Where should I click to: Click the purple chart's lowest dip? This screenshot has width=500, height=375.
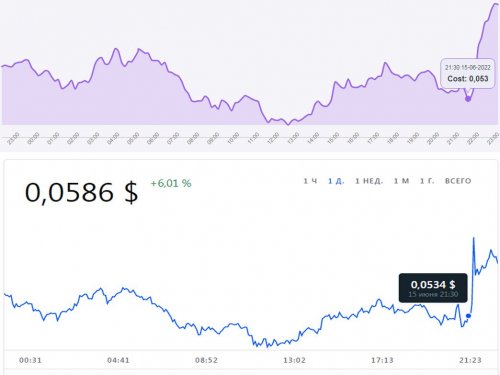pyautogui.click(x=289, y=124)
